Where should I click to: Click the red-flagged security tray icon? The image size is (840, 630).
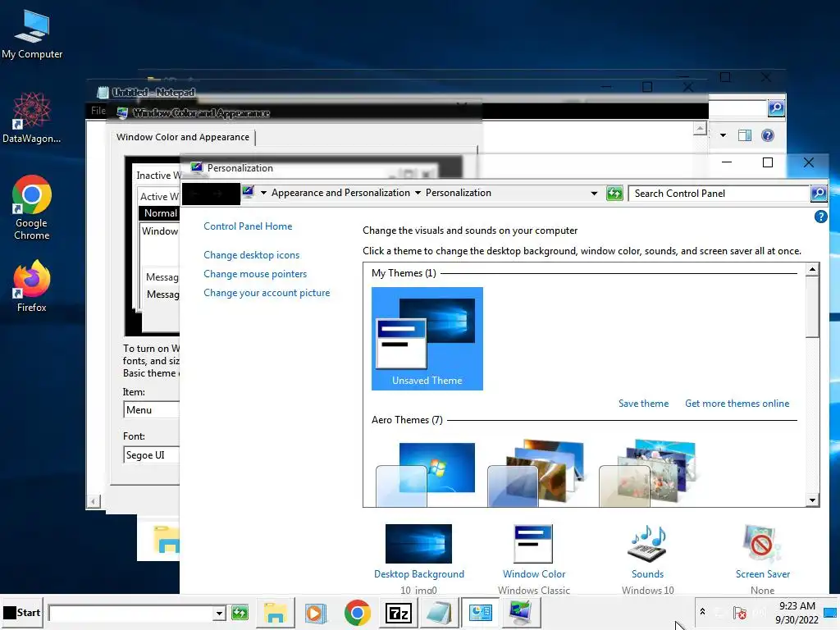click(739, 613)
